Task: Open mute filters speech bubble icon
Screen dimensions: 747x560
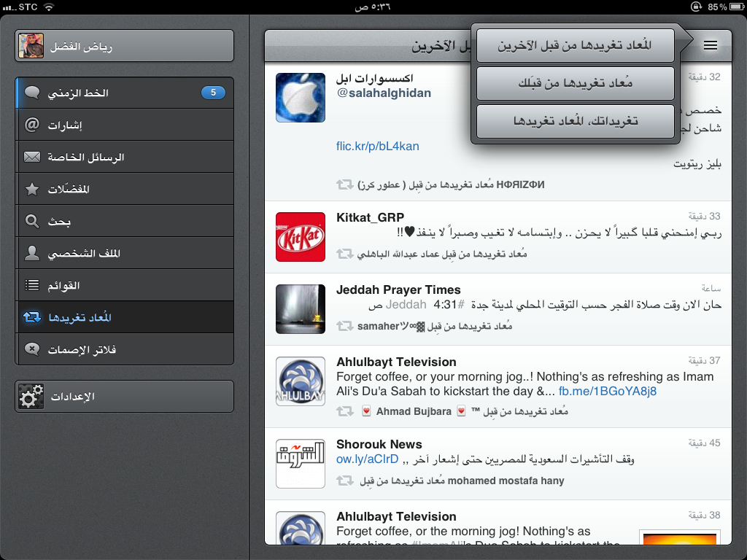Action: (x=32, y=349)
